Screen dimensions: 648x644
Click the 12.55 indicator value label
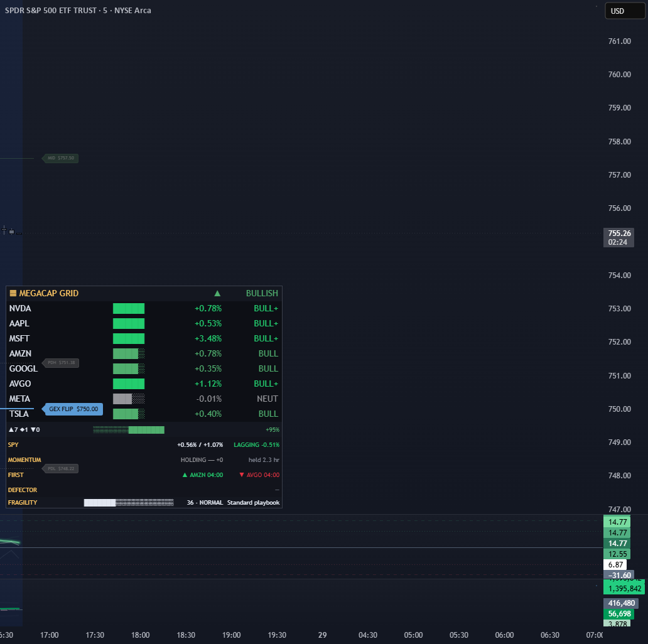click(617, 554)
